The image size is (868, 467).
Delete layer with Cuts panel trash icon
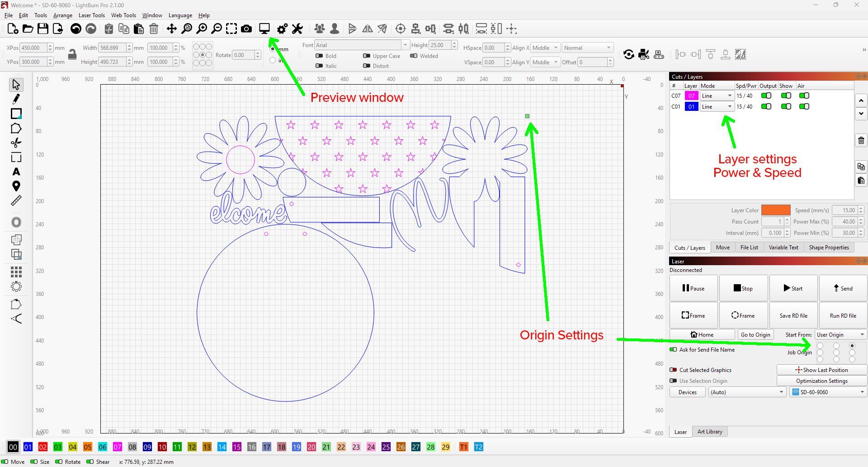coord(861,140)
